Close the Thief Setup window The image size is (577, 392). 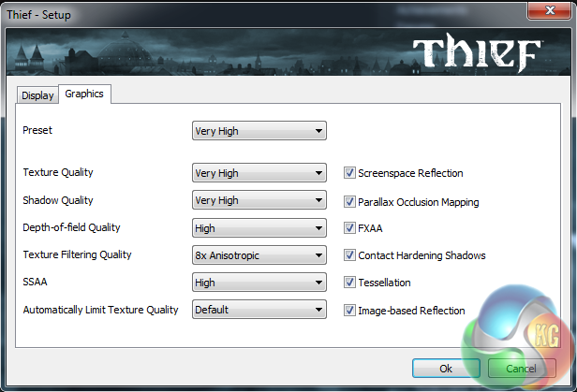550,10
